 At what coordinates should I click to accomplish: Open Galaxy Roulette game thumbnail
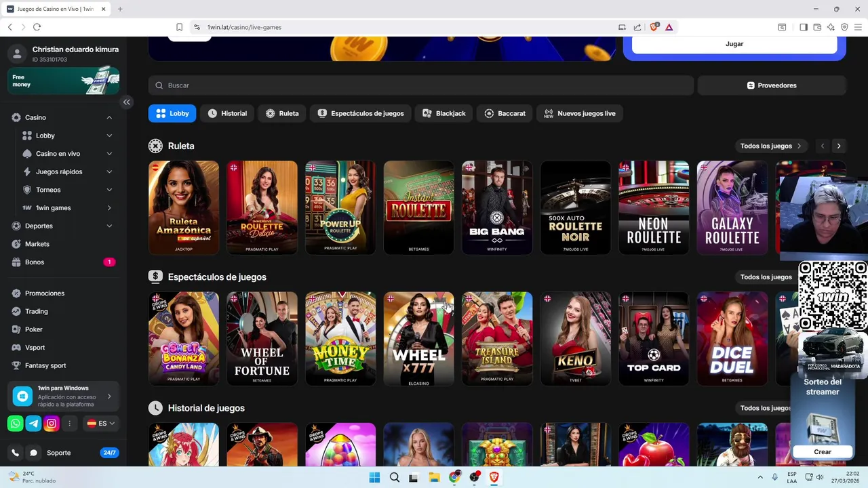(732, 207)
